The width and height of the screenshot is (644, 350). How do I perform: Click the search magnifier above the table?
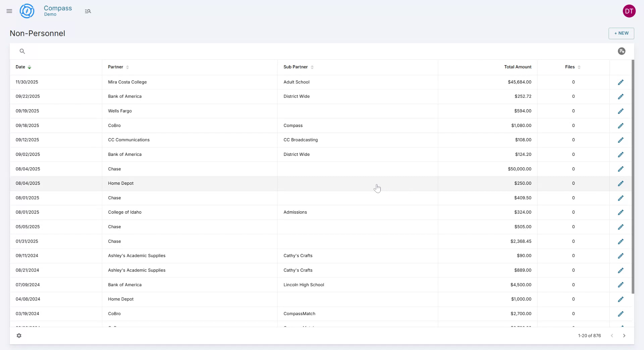point(22,51)
